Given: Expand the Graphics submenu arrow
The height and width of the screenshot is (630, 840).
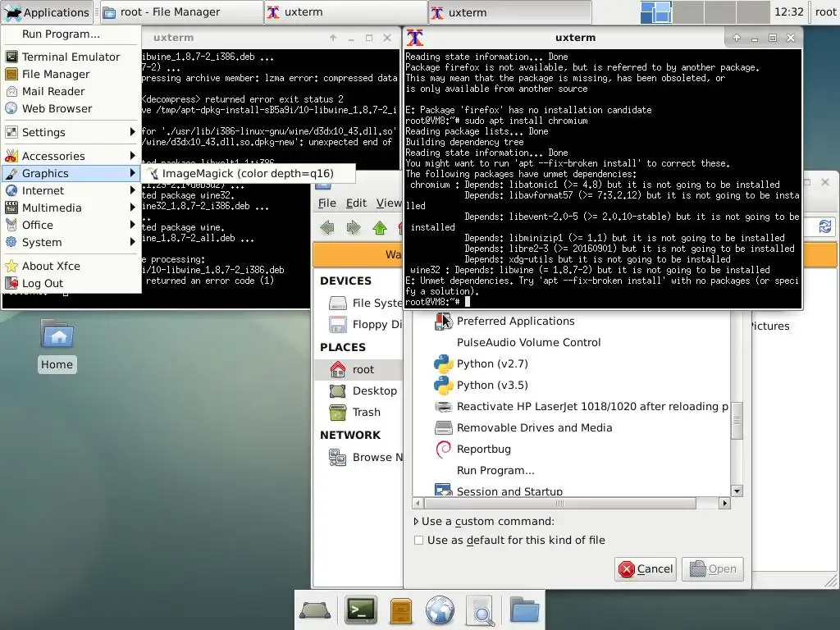Looking at the screenshot, I should click(x=132, y=173).
